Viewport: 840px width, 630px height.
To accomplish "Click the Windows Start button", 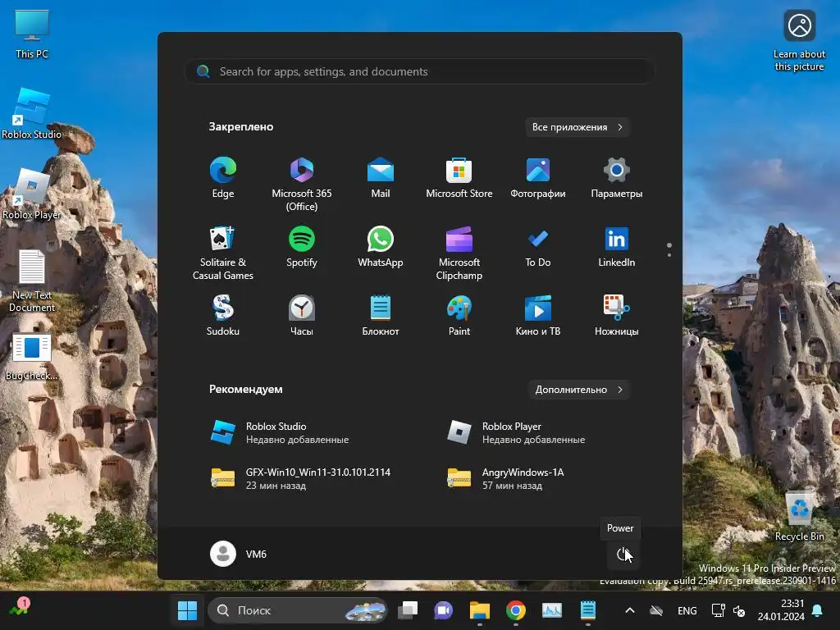I will 187,610.
